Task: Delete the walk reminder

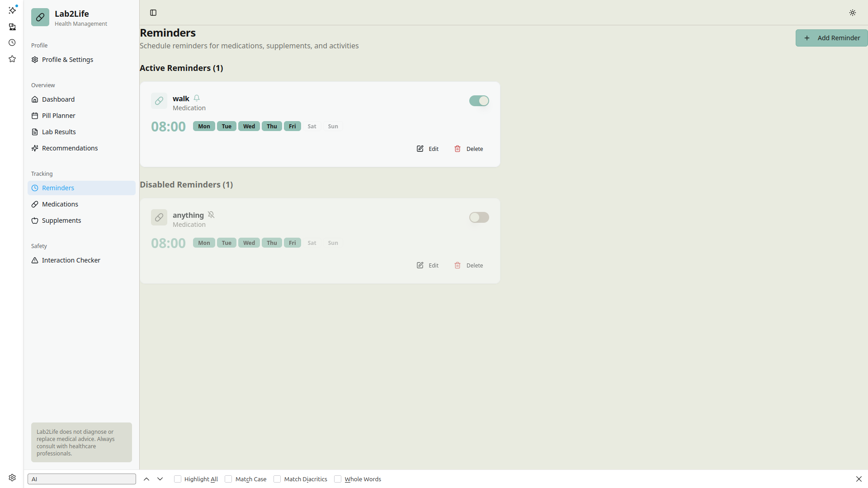Action: pos(469,149)
